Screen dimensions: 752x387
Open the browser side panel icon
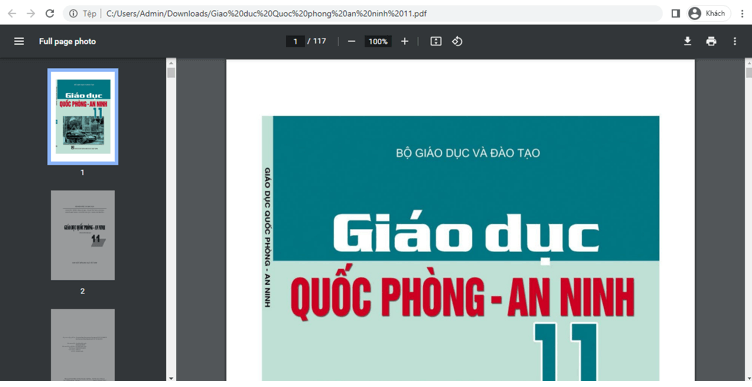[675, 13]
